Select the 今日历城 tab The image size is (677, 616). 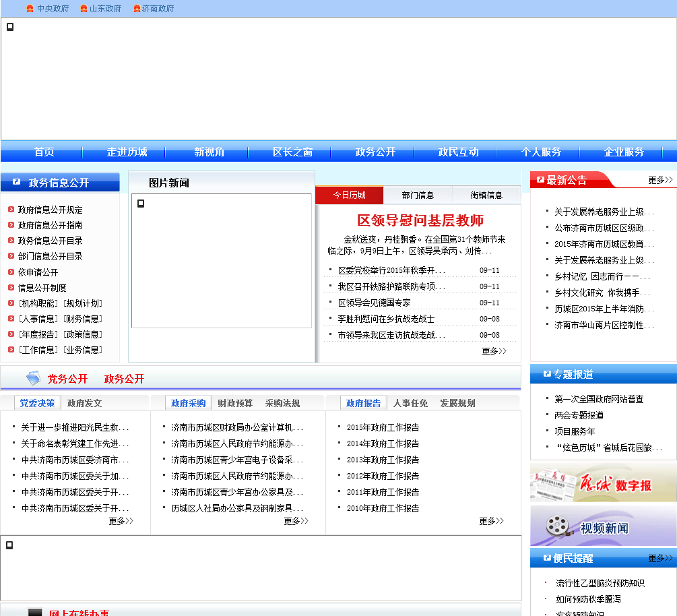350,195
